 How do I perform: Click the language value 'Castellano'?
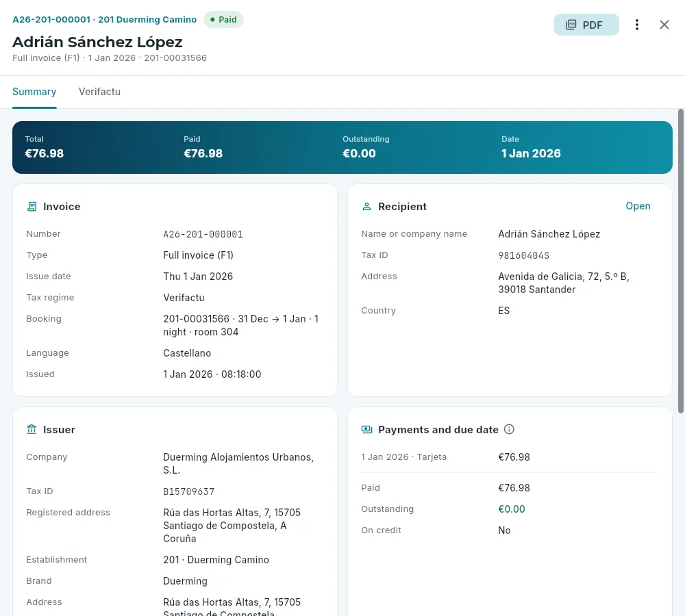pos(187,353)
